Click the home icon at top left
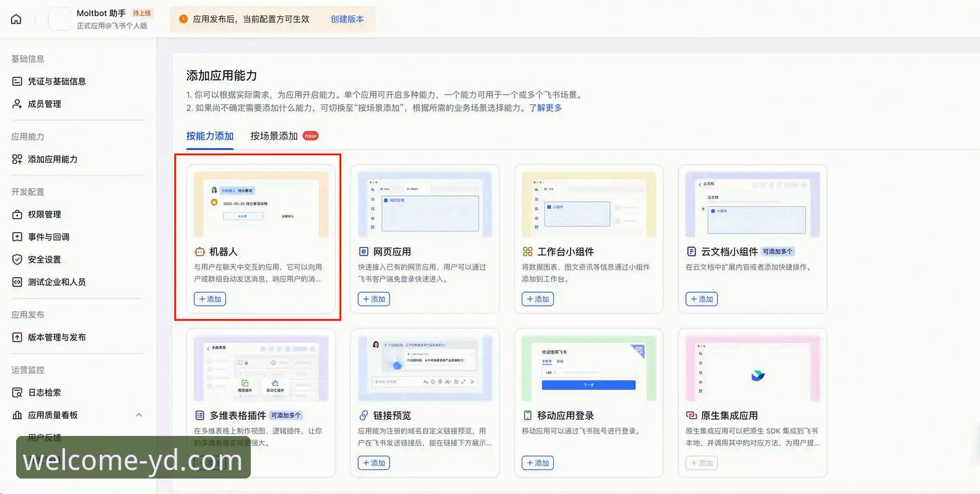 [15, 19]
